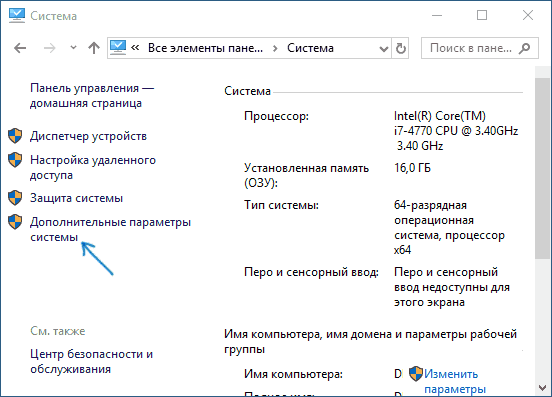552x397 pixels.
Task: Open 'Дополнительные параметры системы'
Action: pyautogui.click(x=111, y=229)
